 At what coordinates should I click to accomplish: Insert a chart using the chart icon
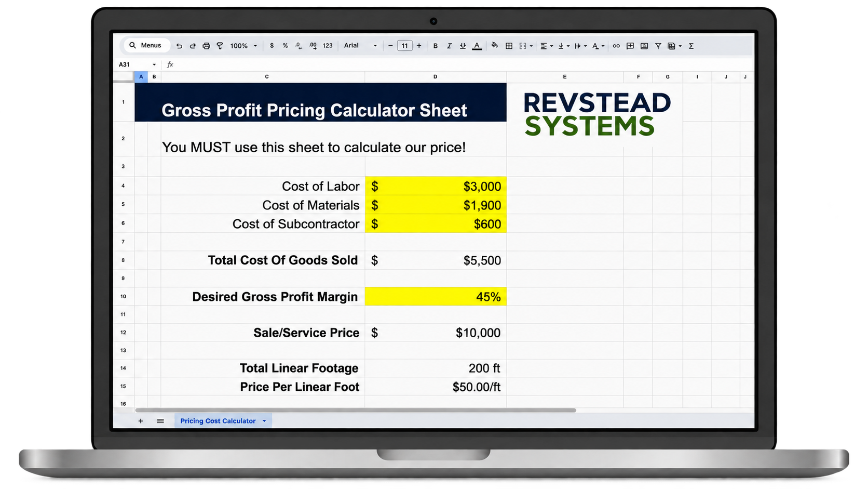click(x=644, y=46)
